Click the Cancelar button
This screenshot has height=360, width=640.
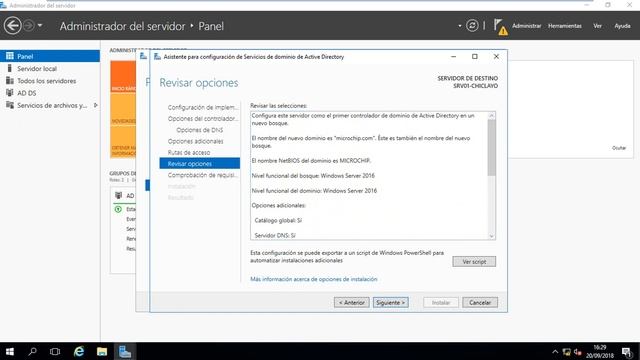point(480,302)
